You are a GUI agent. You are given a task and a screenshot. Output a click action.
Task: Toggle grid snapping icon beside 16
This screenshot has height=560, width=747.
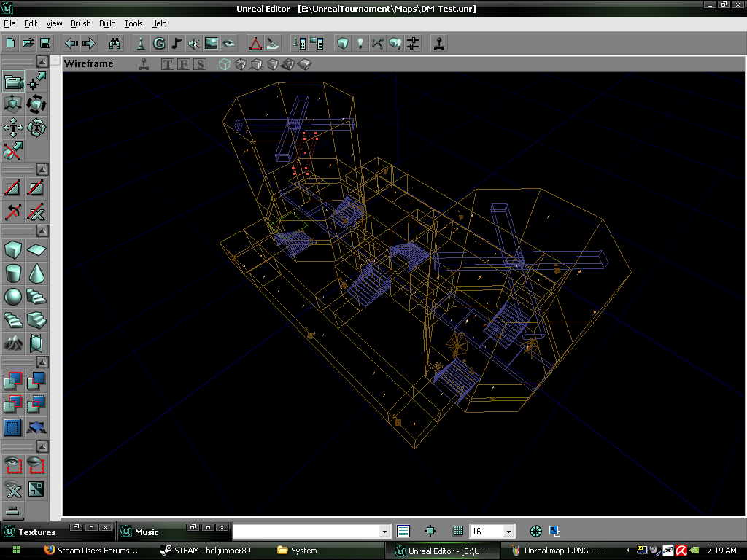458,531
